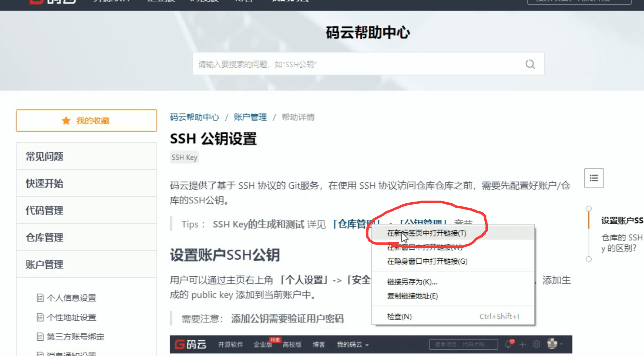Choose 链接另存为(K)... from context menu
The height and width of the screenshot is (356, 644).
(453, 282)
